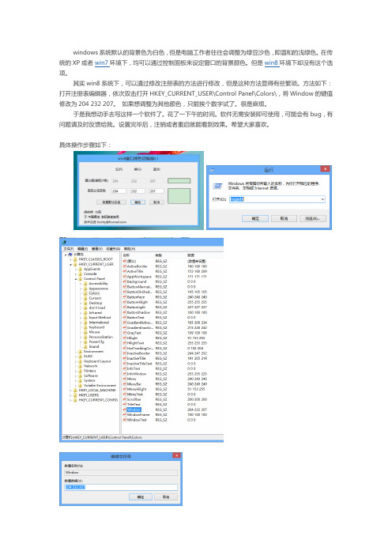Click the WindowFrame value's string icon
392x555 pixels.
(125, 414)
